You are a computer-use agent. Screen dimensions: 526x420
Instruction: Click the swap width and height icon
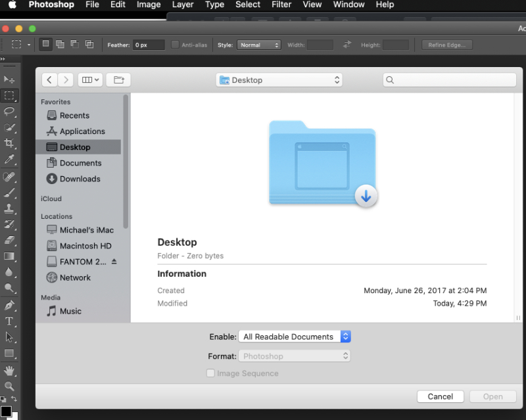tap(347, 44)
